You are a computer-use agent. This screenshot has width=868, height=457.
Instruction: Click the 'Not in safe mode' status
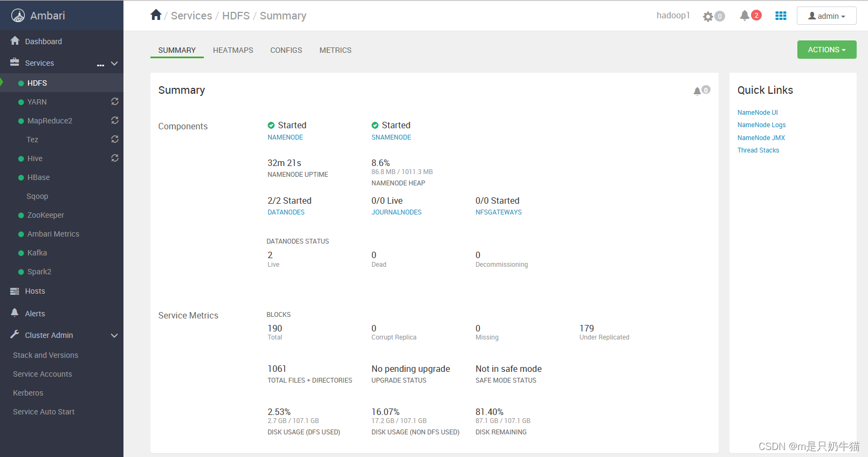pos(508,369)
